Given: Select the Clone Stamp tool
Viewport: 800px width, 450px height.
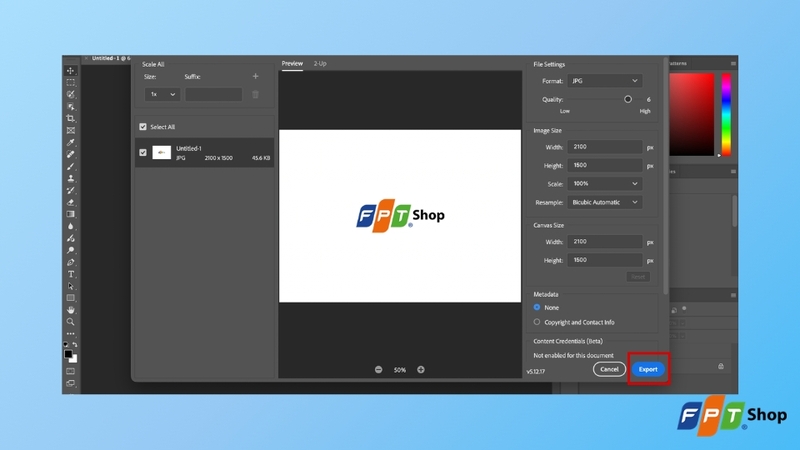Looking at the screenshot, I should (x=70, y=179).
